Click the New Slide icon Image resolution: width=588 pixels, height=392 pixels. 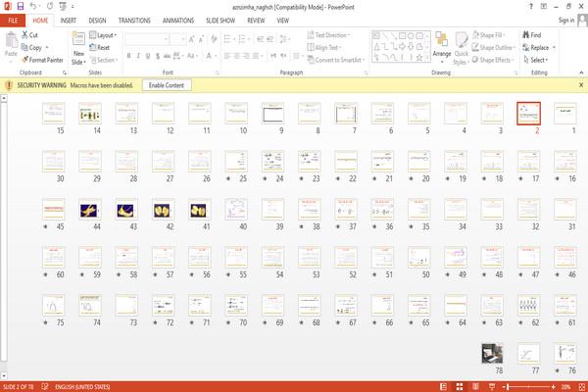tap(78, 39)
